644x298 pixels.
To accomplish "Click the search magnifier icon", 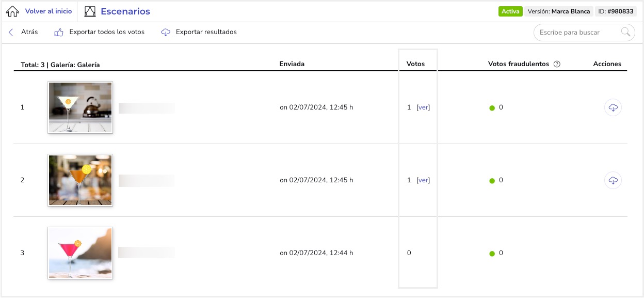I will pyautogui.click(x=625, y=32).
